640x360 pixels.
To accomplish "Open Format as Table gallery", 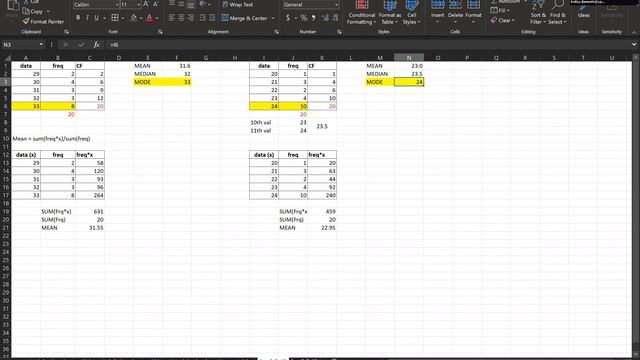I will [390, 13].
